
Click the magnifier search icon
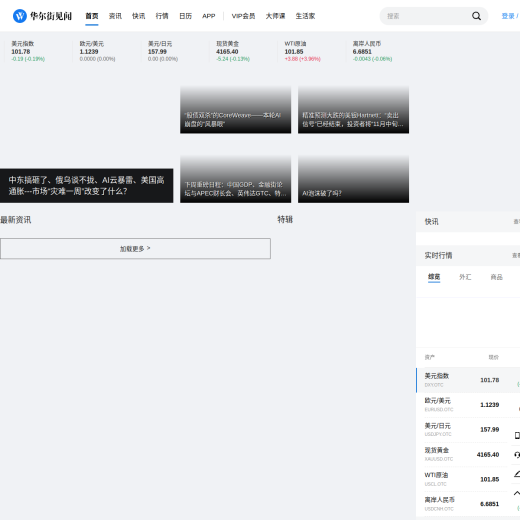[476, 16]
